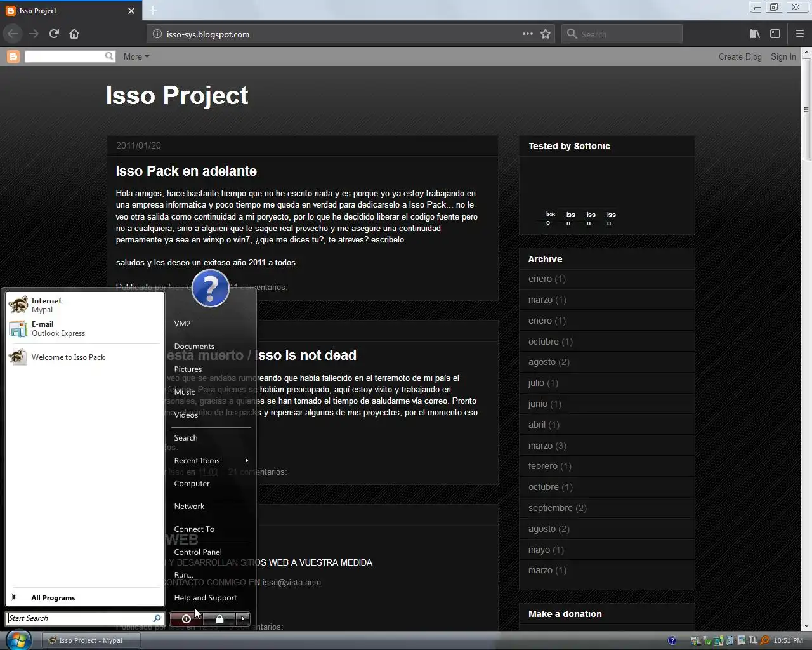
Task: Show site information for isso-sys.blogspot.com
Action: [x=157, y=34]
